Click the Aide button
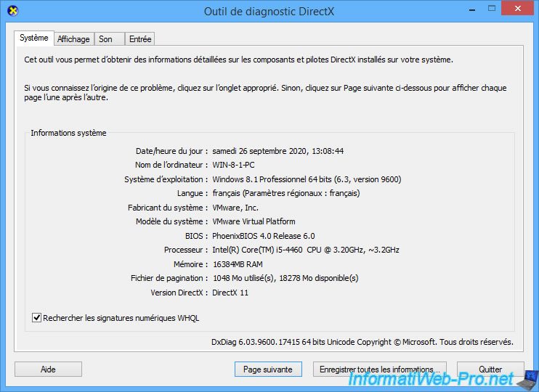 48,369
